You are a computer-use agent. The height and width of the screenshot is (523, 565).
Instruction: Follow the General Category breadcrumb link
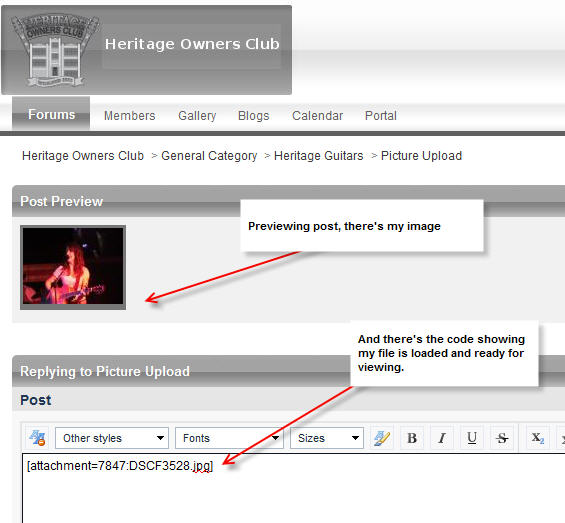[x=209, y=156]
